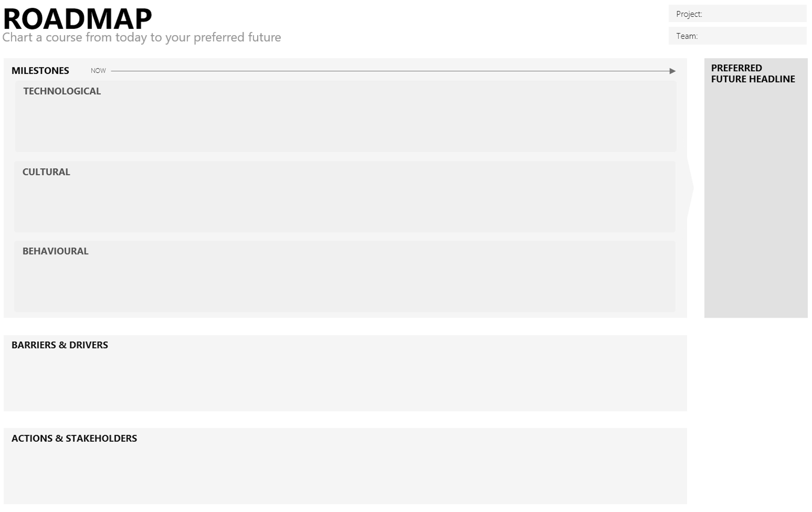Select the ROADMAP title heading
This screenshot has height=512, width=812.
(x=78, y=19)
